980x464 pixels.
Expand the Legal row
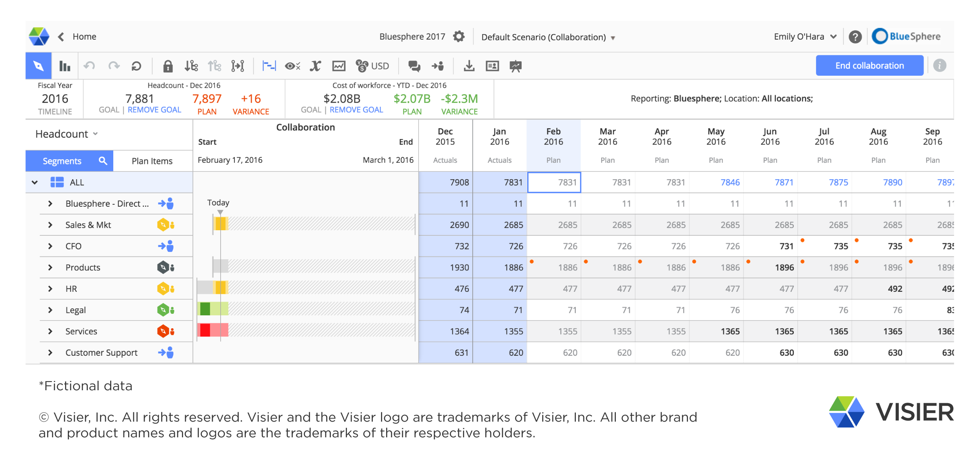point(50,310)
